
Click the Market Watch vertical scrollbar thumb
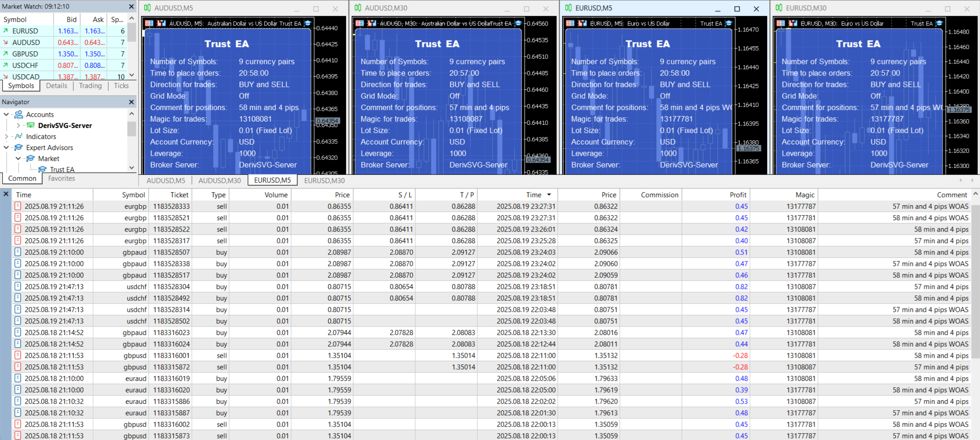tap(132, 33)
